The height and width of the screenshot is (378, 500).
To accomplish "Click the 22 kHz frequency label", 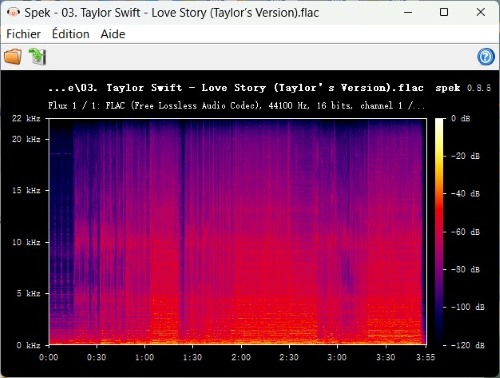I will (26, 118).
